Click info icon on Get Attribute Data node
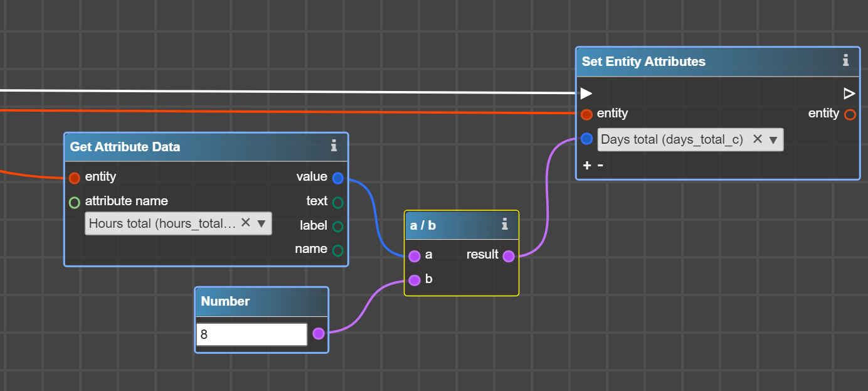The width and height of the screenshot is (868, 391). (334, 146)
